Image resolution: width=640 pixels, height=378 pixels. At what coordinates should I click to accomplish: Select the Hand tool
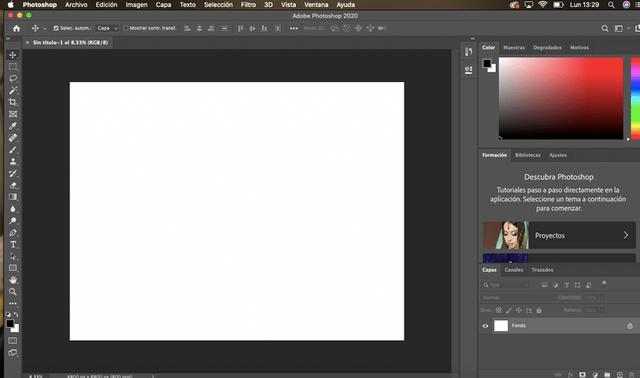point(13,280)
